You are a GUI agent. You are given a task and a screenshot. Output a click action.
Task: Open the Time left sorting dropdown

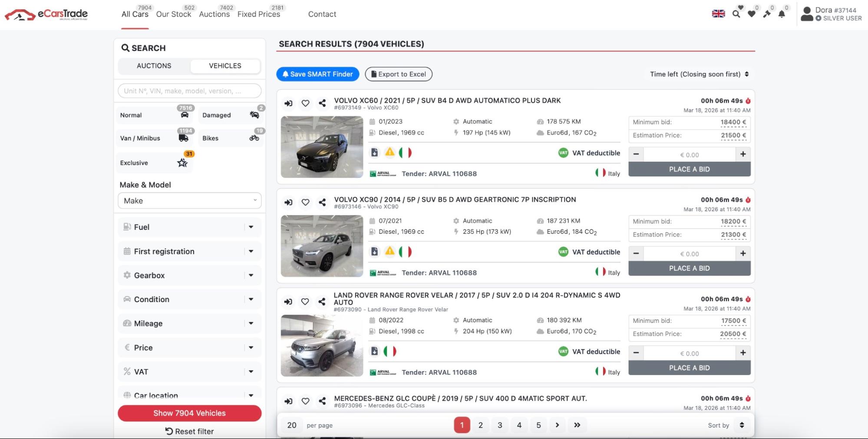tap(699, 74)
